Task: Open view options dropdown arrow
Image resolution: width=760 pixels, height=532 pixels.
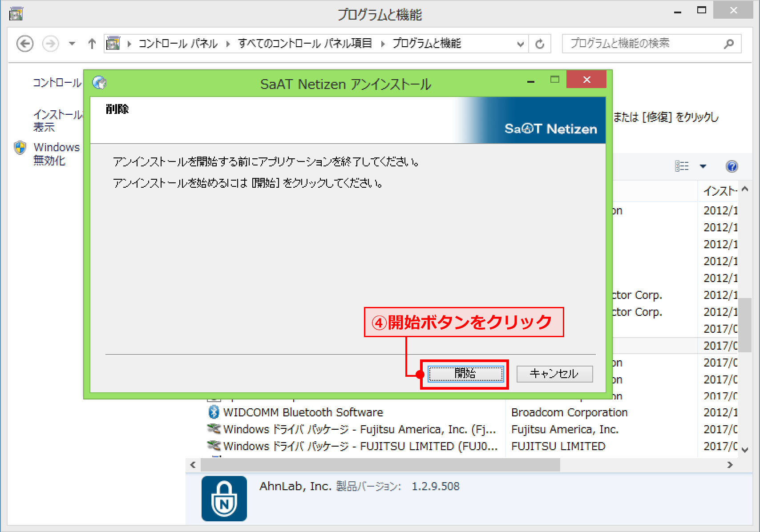Action: tap(703, 166)
